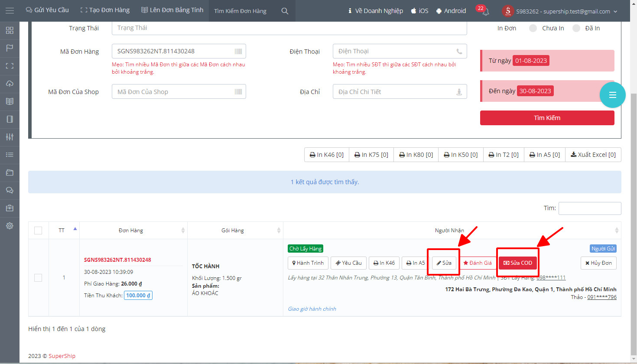Click barcode icon in Mã Đơn Hàng field
This screenshot has height=364, width=637.
(238, 51)
